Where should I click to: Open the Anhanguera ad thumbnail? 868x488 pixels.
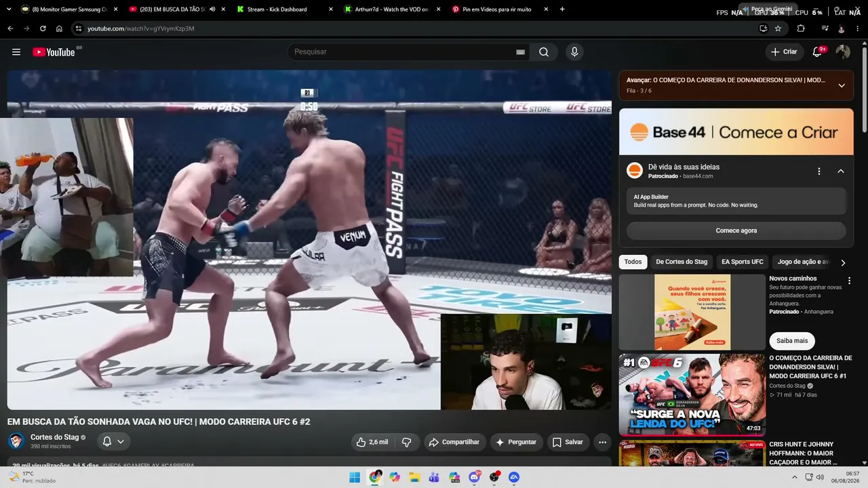pyautogui.click(x=692, y=312)
